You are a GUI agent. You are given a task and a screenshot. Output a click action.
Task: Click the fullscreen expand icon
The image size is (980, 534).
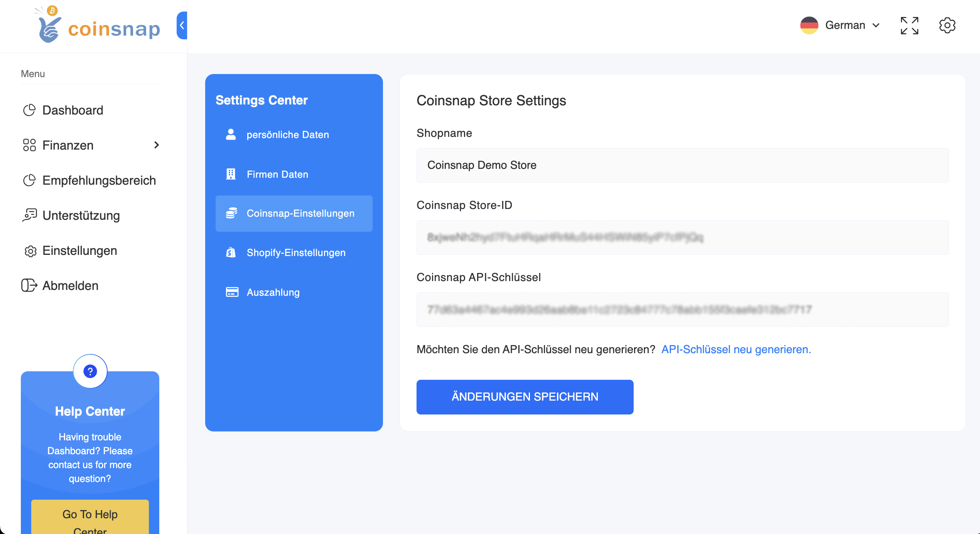click(909, 25)
